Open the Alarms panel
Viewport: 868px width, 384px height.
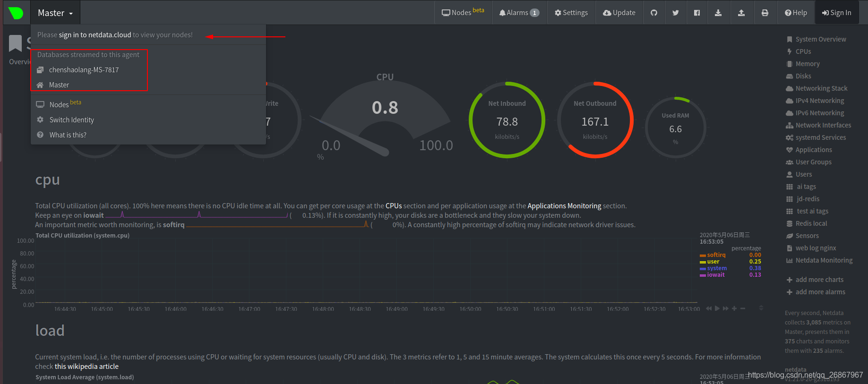click(x=519, y=13)
